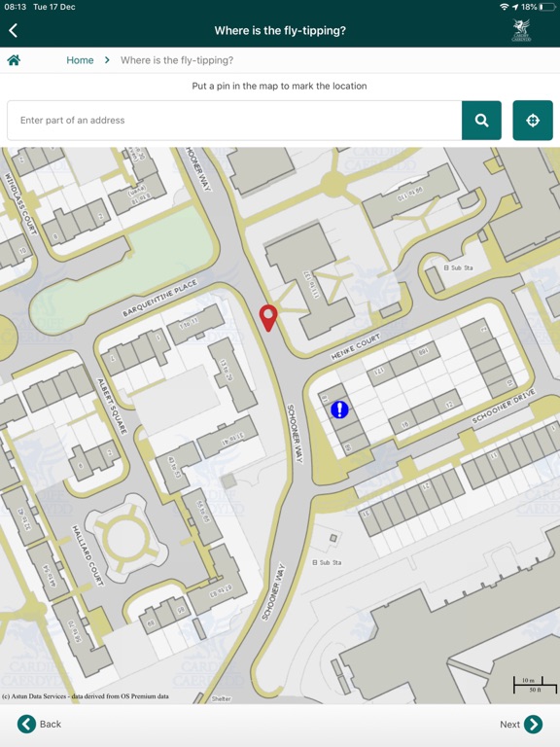The width and height of the screenshot is (560, 747).
Task: Go Back using the bottom button
Action: [40, 724]
